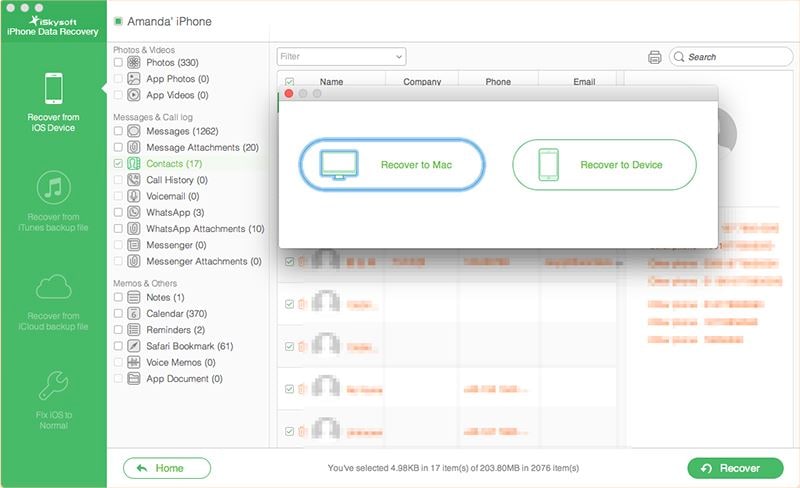Image resolution: width=800 pixels, height=488 pixels.
Task: Click the Messages bubble icon
Action: (134, 131)
